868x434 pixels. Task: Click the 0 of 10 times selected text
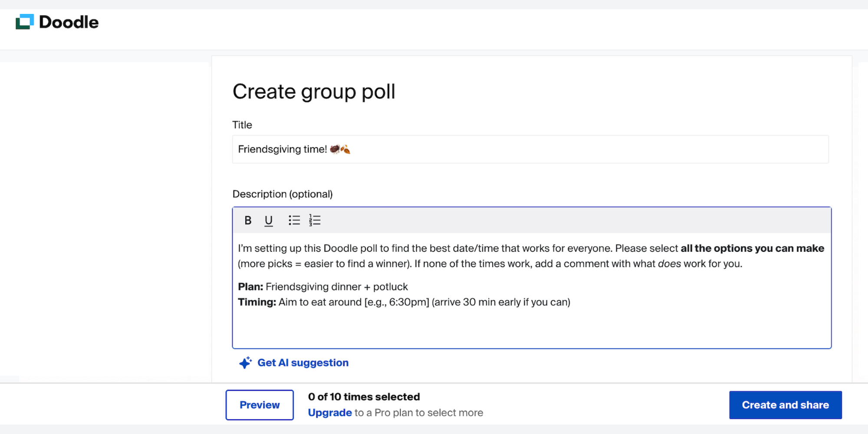(364, 396)
